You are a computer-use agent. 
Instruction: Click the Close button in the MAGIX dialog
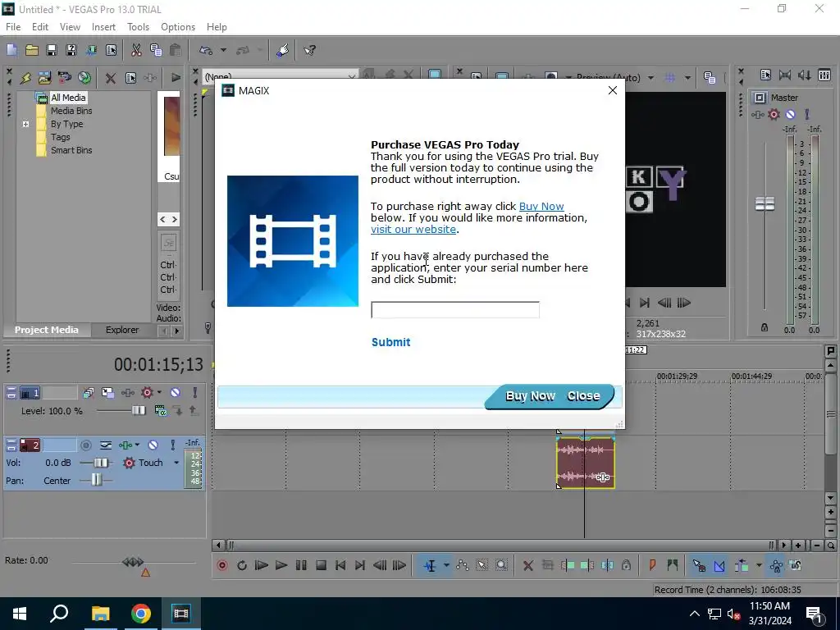[583, 396]
